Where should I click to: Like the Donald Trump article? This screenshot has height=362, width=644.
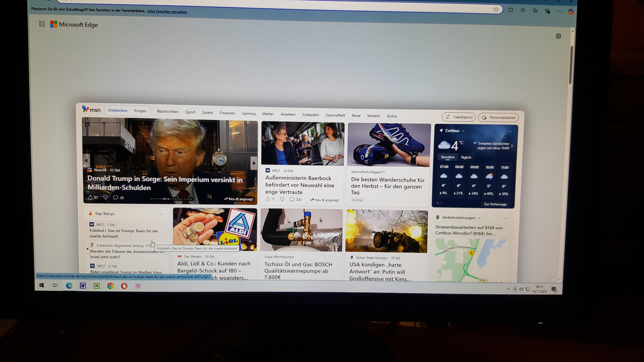point(90,197)
